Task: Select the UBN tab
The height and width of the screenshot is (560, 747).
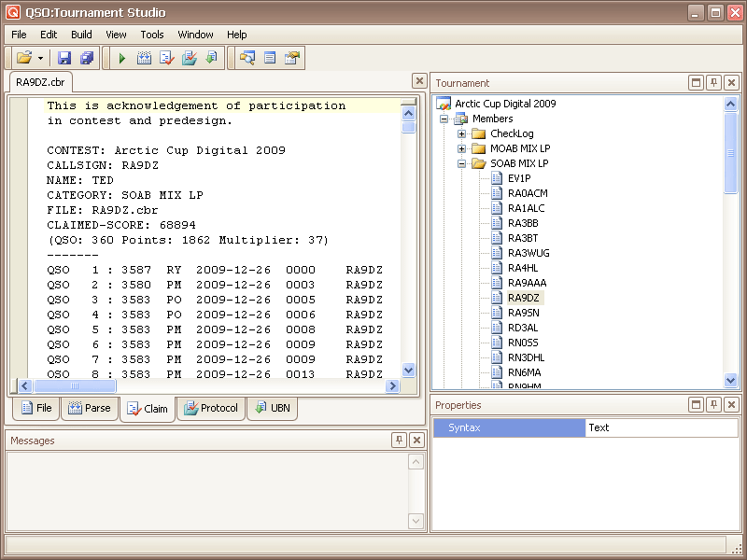Action: point(272,408)
